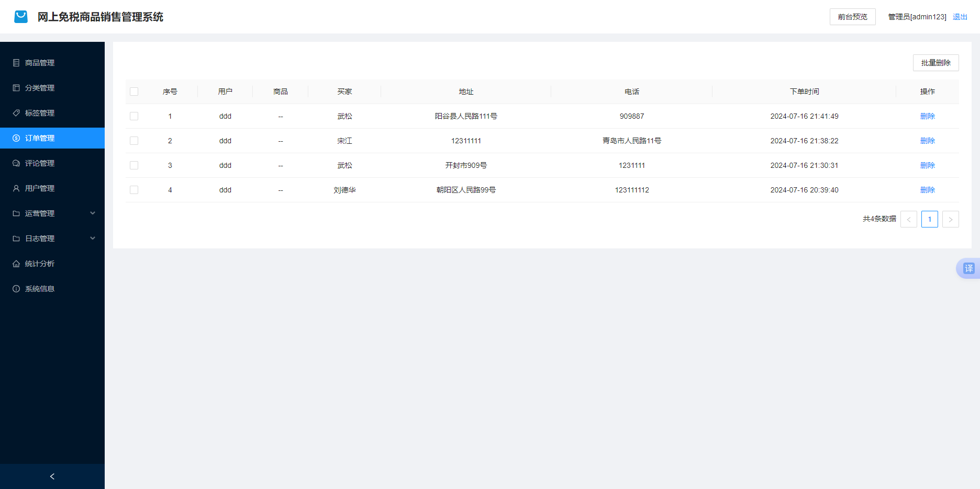980x489 pixels.
Task: Click cell 青岛市人民路11号
Action: tap(632, 141)
